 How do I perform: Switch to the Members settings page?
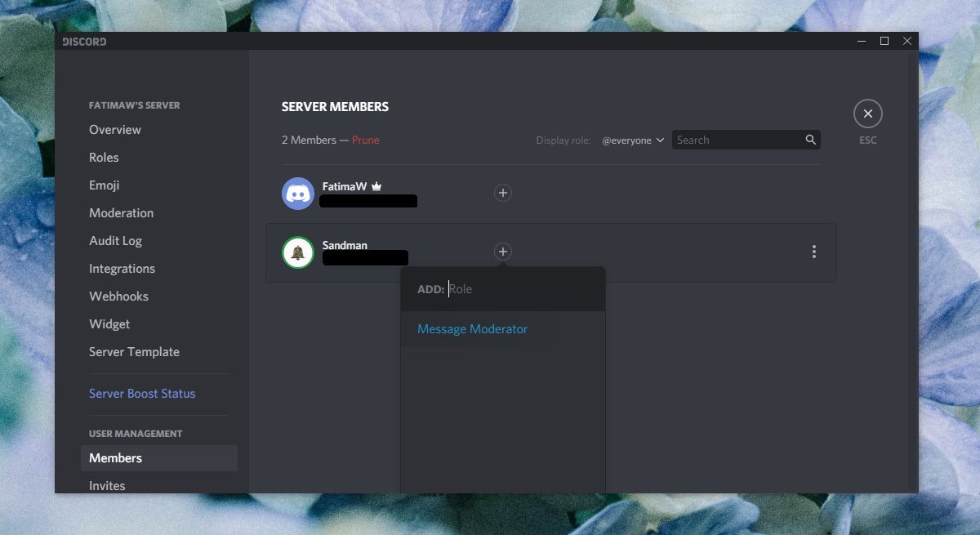(x=115, y=457)
